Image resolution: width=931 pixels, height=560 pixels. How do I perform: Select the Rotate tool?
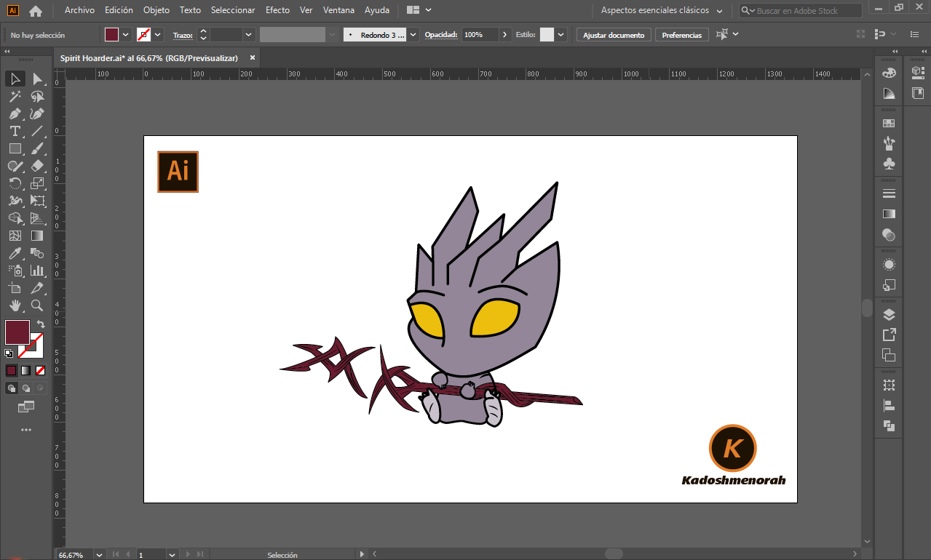15,183
